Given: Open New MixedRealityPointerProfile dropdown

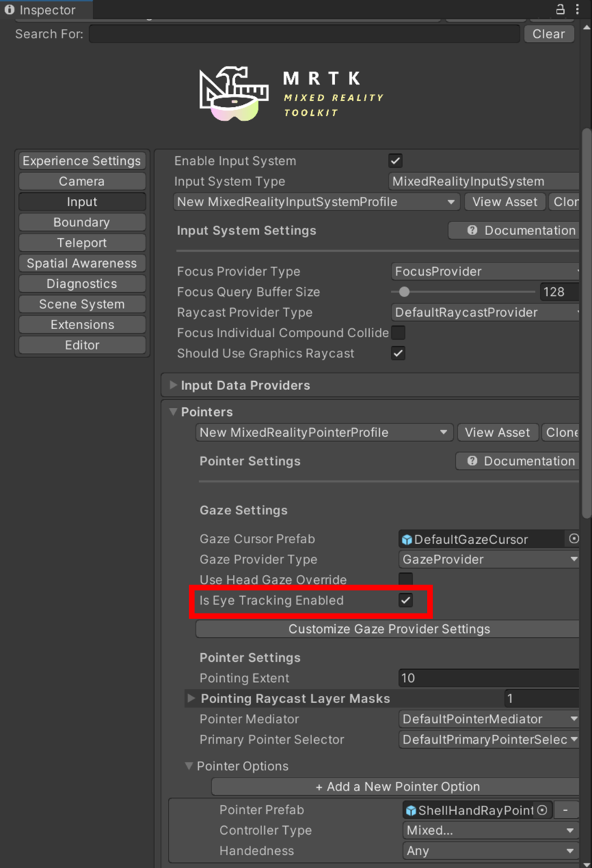Looking at the screenshot, I should tap(325, 433).
